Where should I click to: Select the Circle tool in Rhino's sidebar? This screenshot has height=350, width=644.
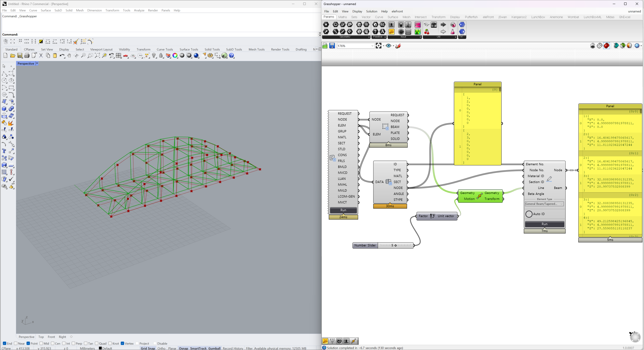[4, 81]
